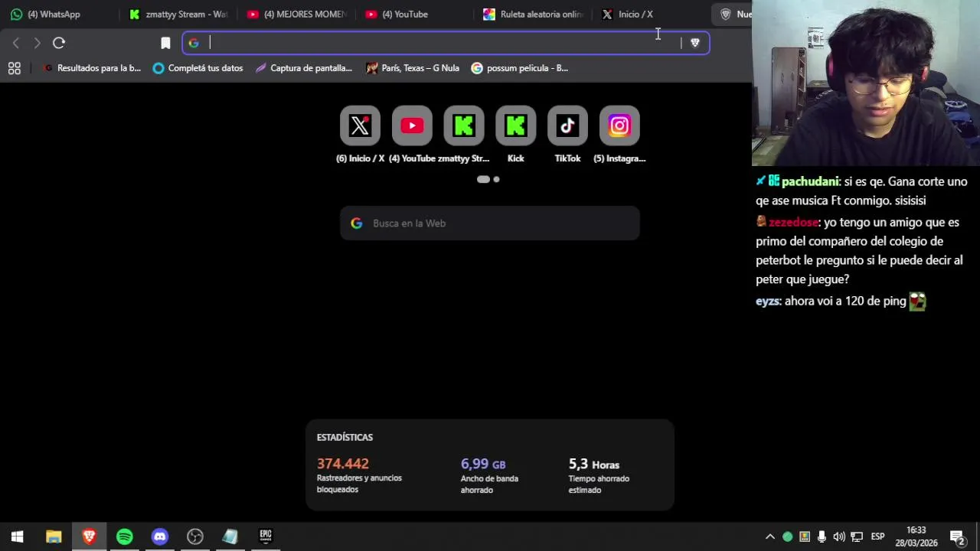
Task: Click the bookmark icon beside address bar
Action: pos(165,43)
